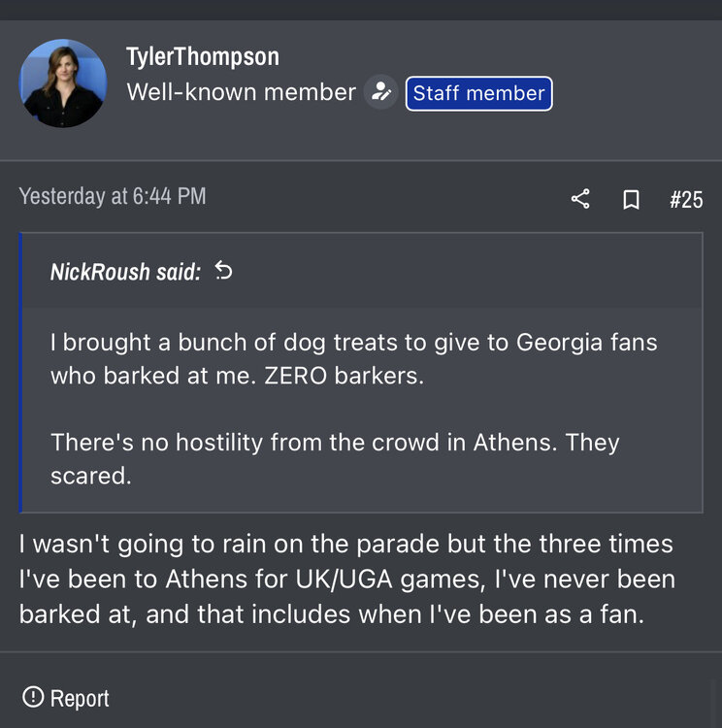Click the TylerThompson username

[202, 57]
